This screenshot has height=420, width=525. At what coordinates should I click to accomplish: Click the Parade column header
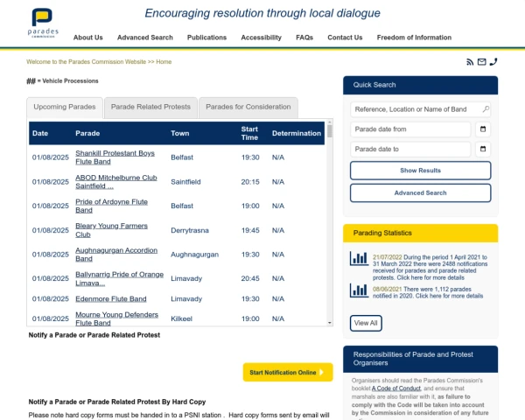(x=87, y=133)
